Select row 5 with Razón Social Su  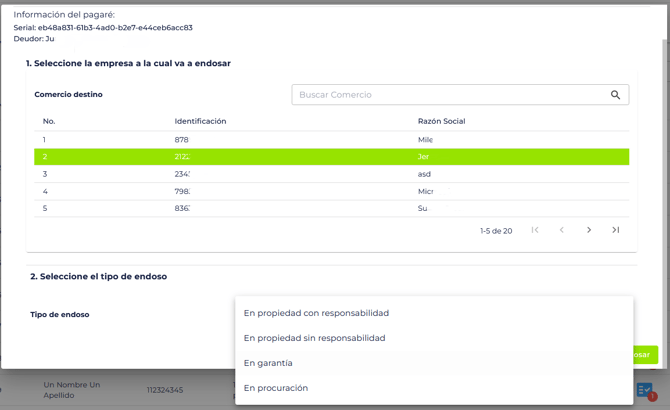click(x=331, y=208)
